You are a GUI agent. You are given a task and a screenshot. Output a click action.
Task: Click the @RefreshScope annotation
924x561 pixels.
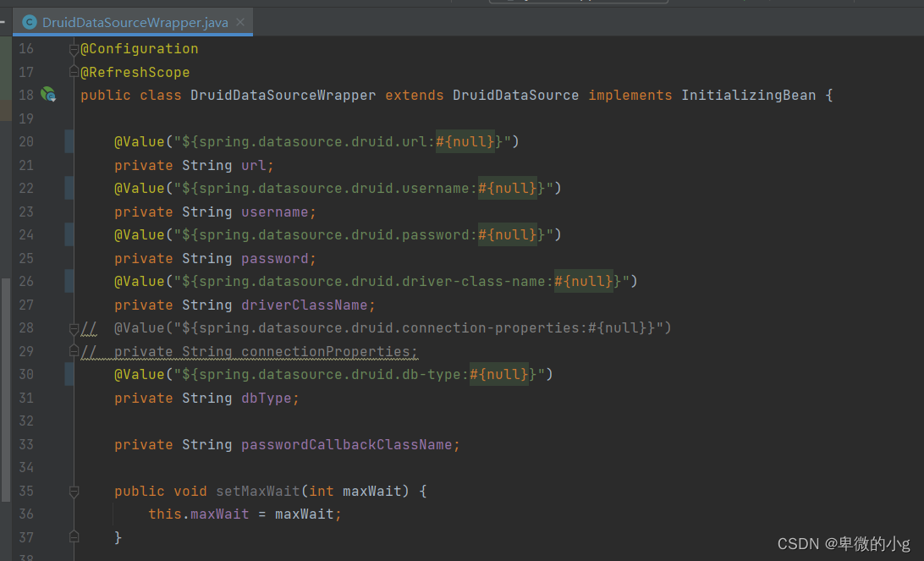coord(135,73)
